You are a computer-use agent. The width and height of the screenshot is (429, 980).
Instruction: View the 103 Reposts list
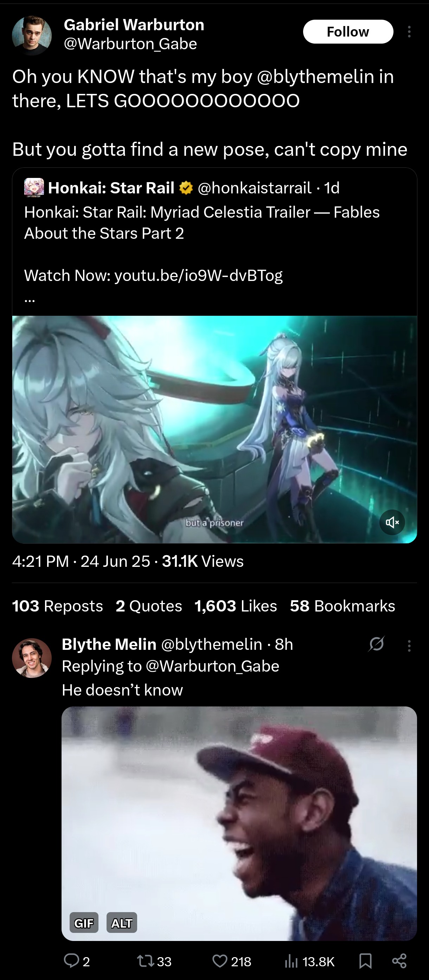pyautogui.click(x=57, y=606)
